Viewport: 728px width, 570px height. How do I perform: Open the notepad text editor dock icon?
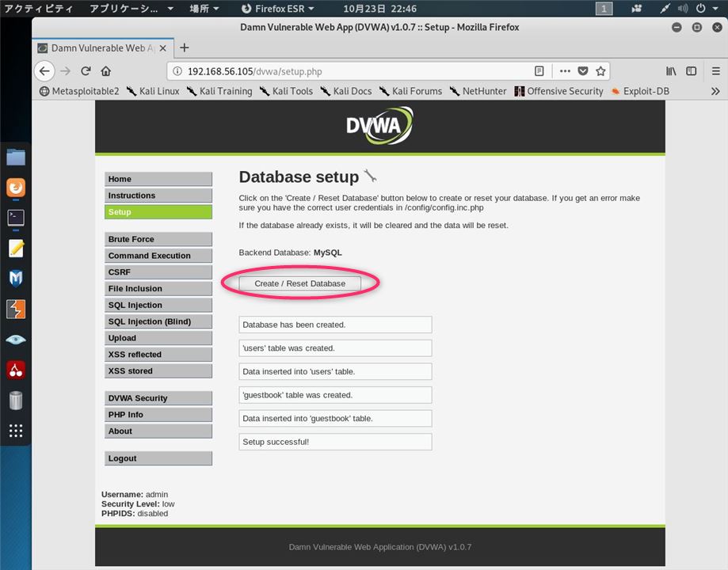16,249
